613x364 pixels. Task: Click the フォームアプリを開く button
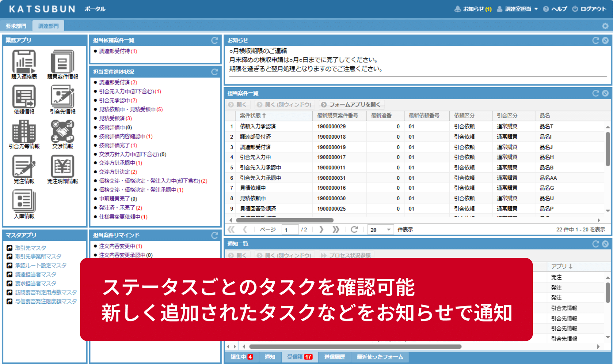(x=353, y=104)
